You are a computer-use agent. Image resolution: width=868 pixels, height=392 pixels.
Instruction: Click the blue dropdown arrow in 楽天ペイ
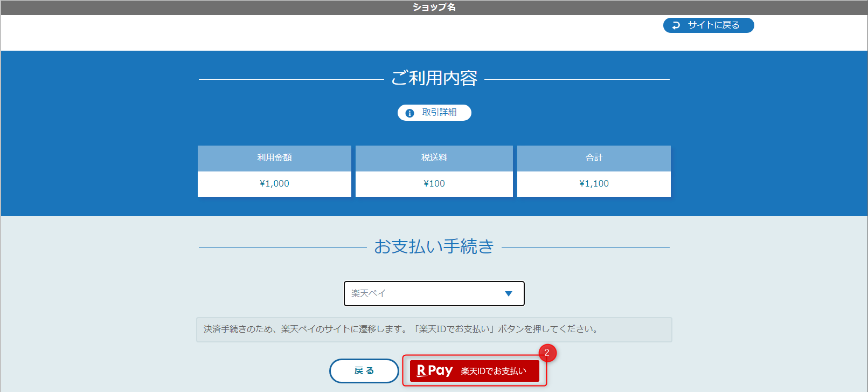coord(508,294)
